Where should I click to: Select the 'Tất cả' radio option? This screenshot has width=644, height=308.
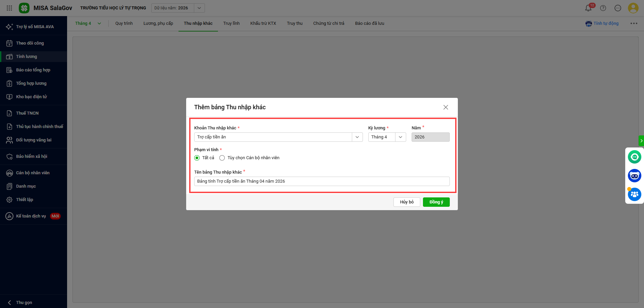pos(197,158)
